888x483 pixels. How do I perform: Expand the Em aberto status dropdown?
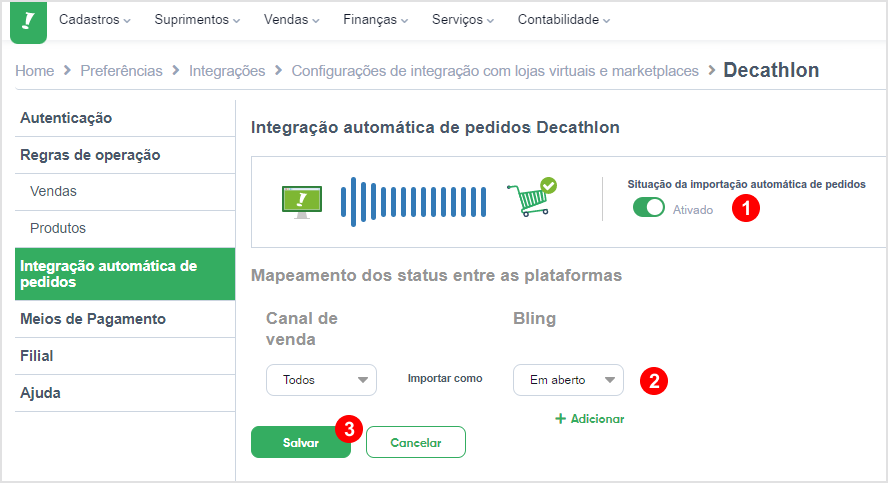(568, 380)
